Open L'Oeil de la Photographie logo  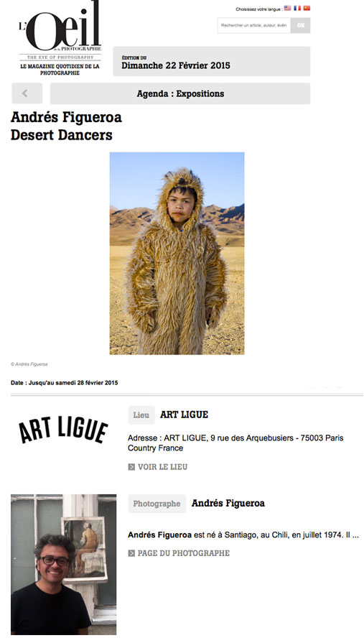(60, 38)
